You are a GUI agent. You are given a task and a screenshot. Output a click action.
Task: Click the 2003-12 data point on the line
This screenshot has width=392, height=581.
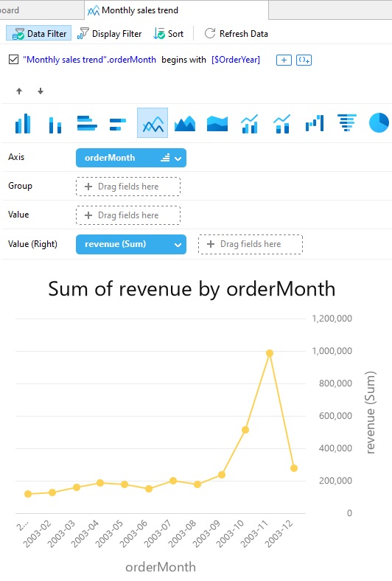tap(294, 468)
